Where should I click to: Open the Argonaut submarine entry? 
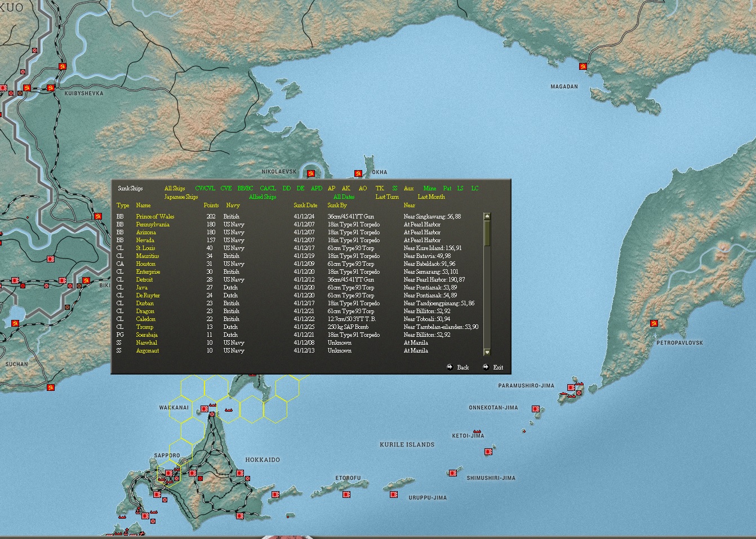pos(147,350)
